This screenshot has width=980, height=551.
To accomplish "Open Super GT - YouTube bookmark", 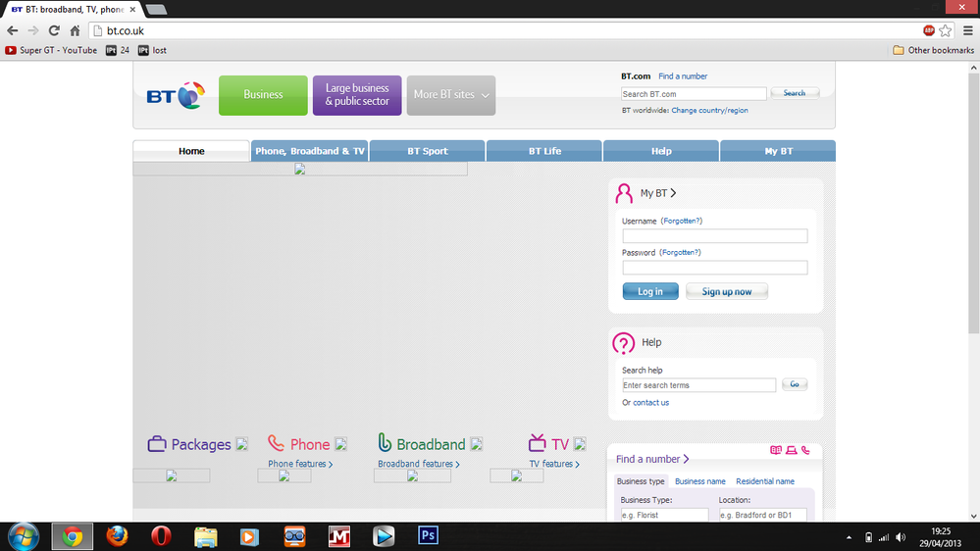I will tap(51, 50).
